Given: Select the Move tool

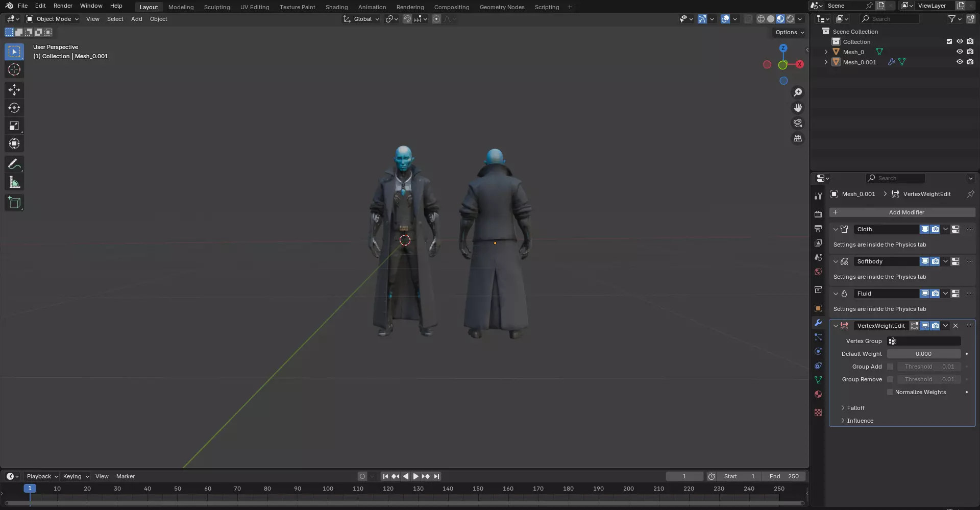Looking at the screenshot, I should click(x=14, y=90).
